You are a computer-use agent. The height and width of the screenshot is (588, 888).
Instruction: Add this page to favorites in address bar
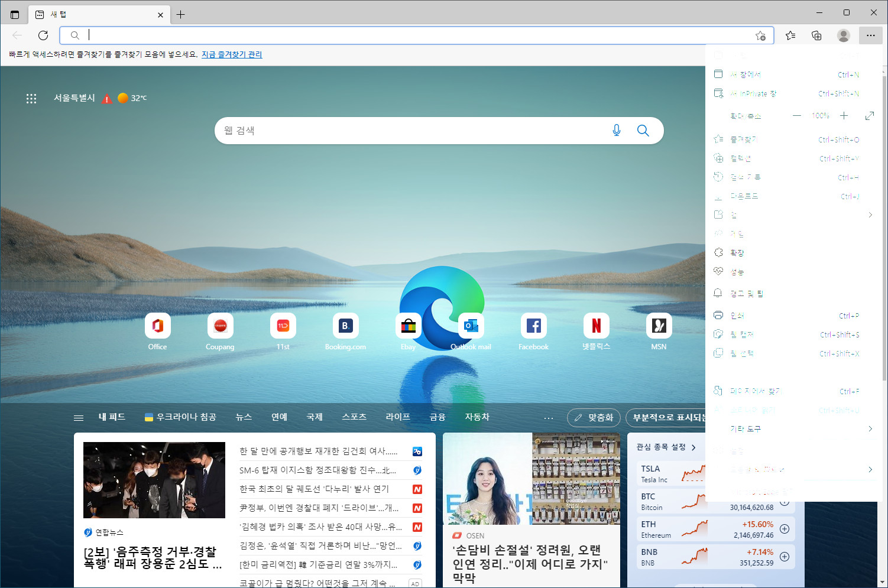[x=760, y=35]
